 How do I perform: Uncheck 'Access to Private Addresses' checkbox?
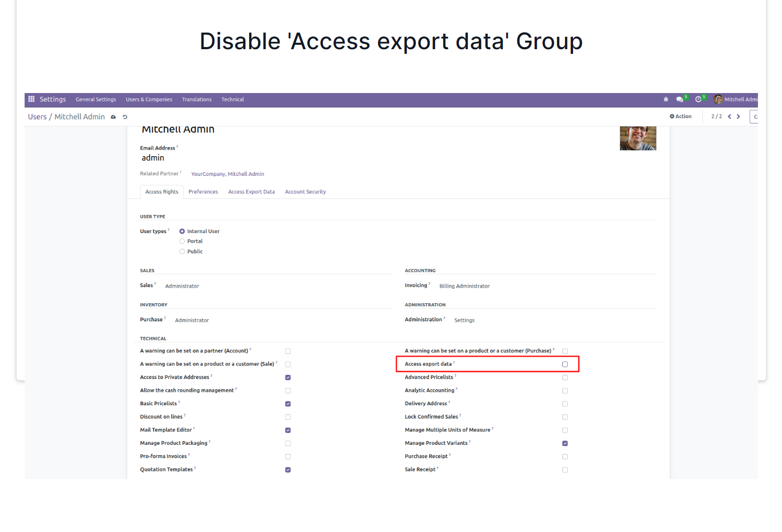pyautogui.click(x=288, y=377)
